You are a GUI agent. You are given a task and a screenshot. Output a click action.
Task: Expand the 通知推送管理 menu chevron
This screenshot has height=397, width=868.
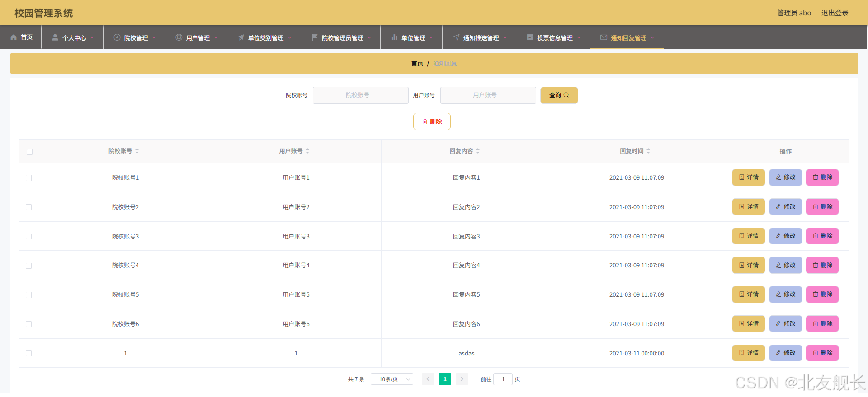tap(505, 38)
